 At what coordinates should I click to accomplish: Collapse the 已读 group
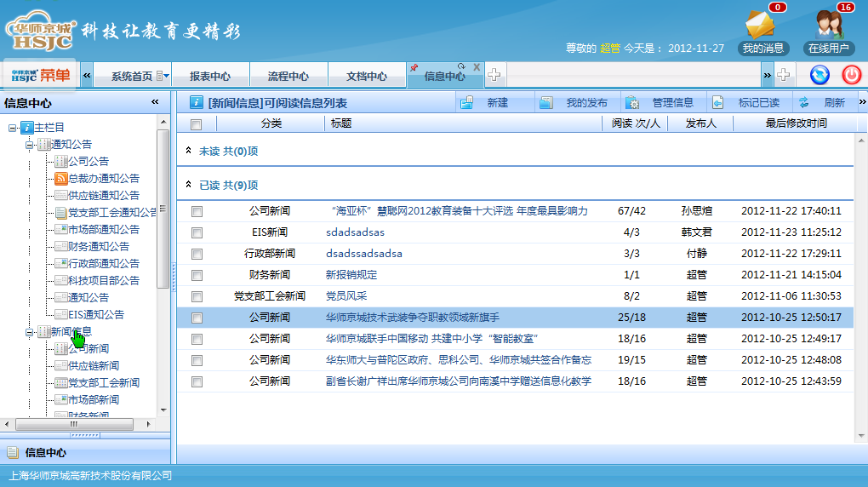pos(188,185)
